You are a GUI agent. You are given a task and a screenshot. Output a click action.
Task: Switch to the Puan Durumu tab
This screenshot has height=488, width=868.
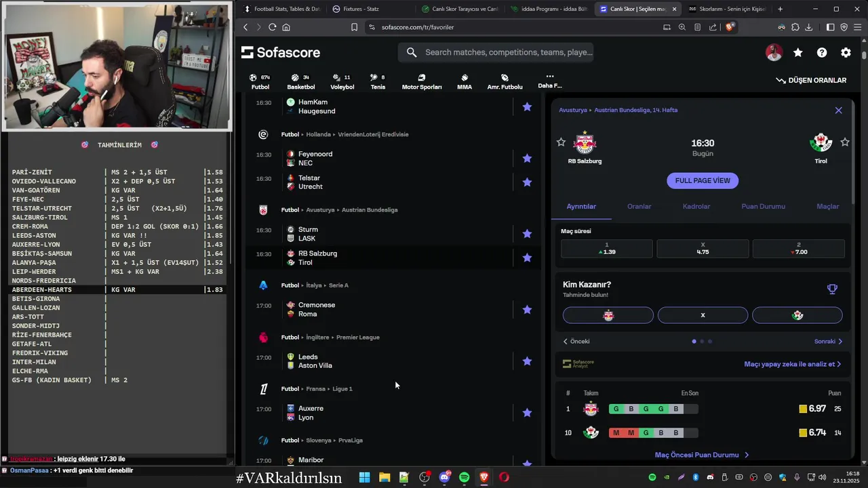[x=764, y=206]
